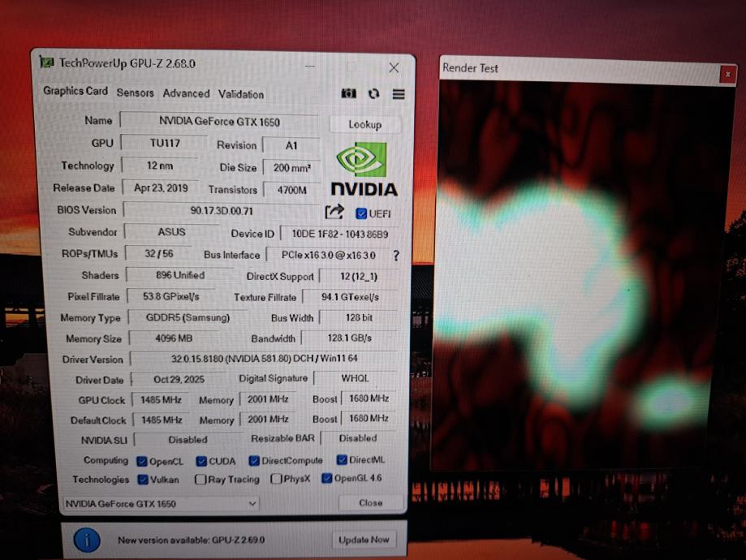Toggle the OpenGL 4.6 checkbox
This screenshot has height=560, width=746.
point(327,478)
